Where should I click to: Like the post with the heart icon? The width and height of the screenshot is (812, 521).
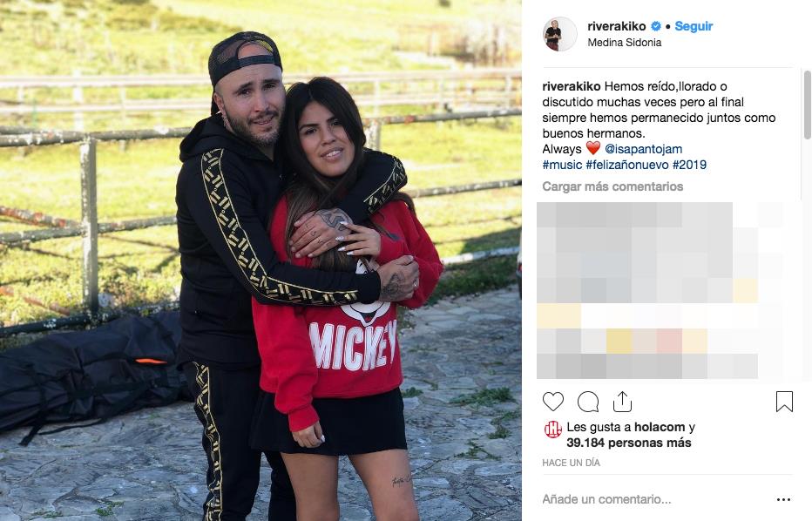coord(553,402)
